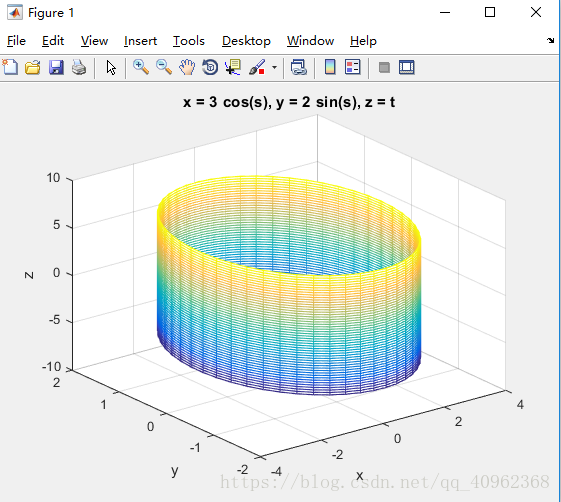Open the Insert menu
Screen dimensions: 561x502
141,41
